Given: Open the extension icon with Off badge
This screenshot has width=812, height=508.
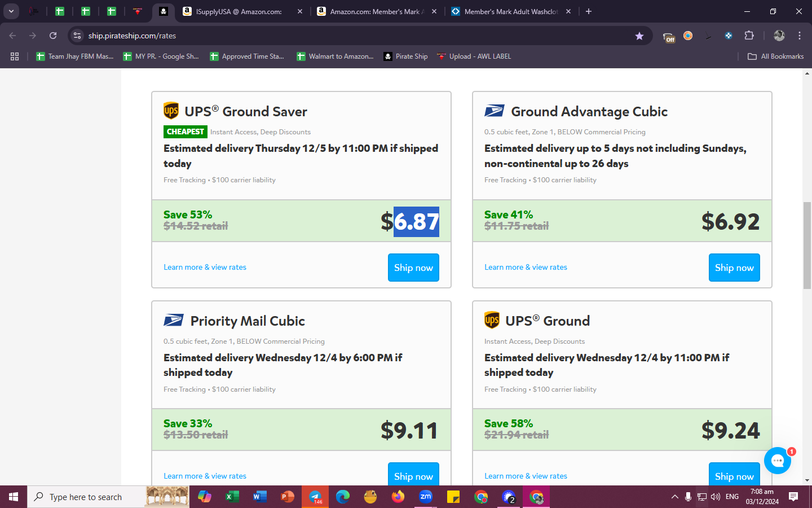Looking at the screenshot, I should [x=669, y=37].
